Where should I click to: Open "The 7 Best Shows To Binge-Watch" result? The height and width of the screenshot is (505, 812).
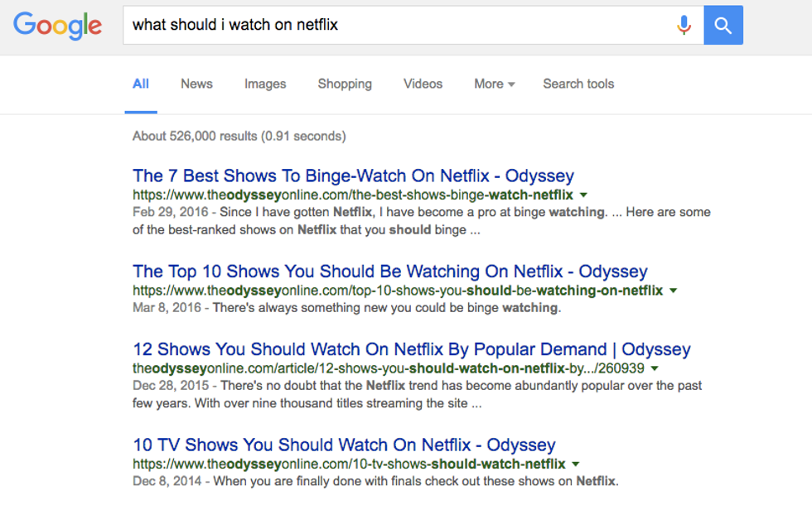pos(353,176)
